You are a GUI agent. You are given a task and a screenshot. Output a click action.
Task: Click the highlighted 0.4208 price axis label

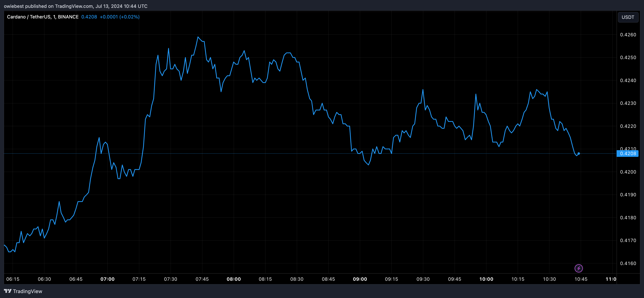pos(628,154)
